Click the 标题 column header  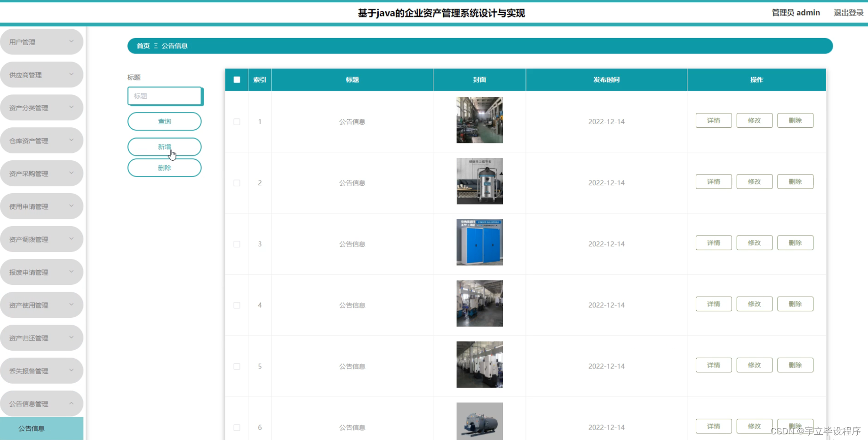[352, 80]
